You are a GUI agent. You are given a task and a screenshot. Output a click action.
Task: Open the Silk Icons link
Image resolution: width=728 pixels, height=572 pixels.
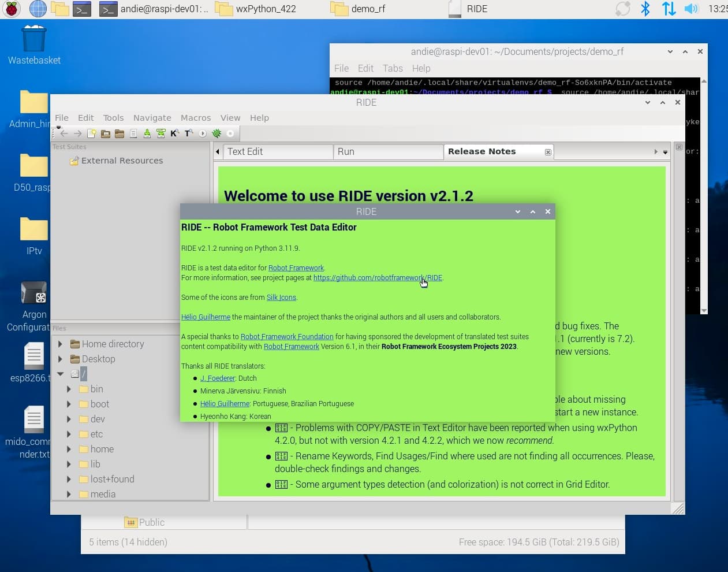coord(281,298)
